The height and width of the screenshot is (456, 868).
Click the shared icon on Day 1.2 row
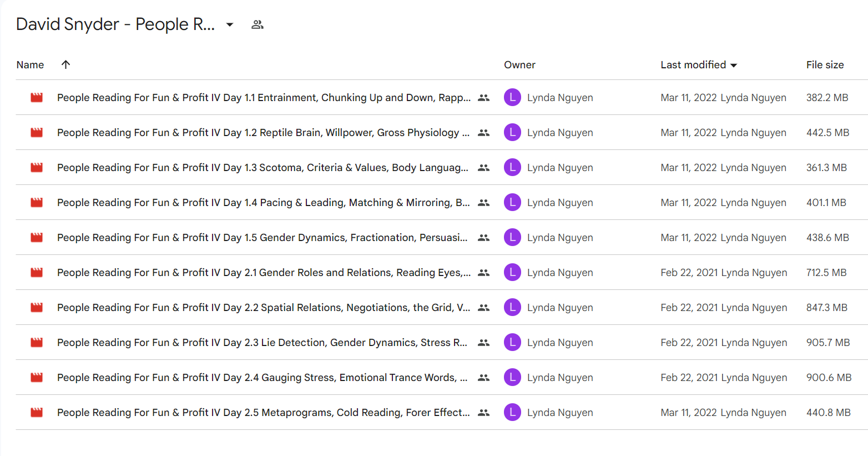pyautogui.click(x=484, y=133)
